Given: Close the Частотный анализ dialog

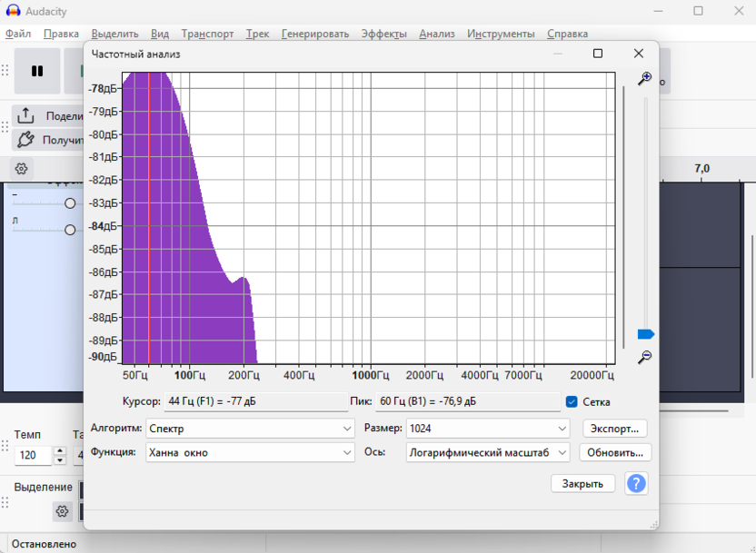Looking at the screenshot, I should (x=639, y=54).
